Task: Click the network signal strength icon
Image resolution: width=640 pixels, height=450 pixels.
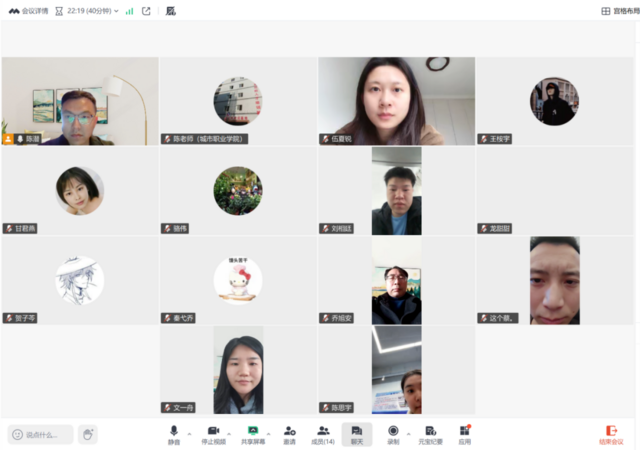Action: (129, 11)
